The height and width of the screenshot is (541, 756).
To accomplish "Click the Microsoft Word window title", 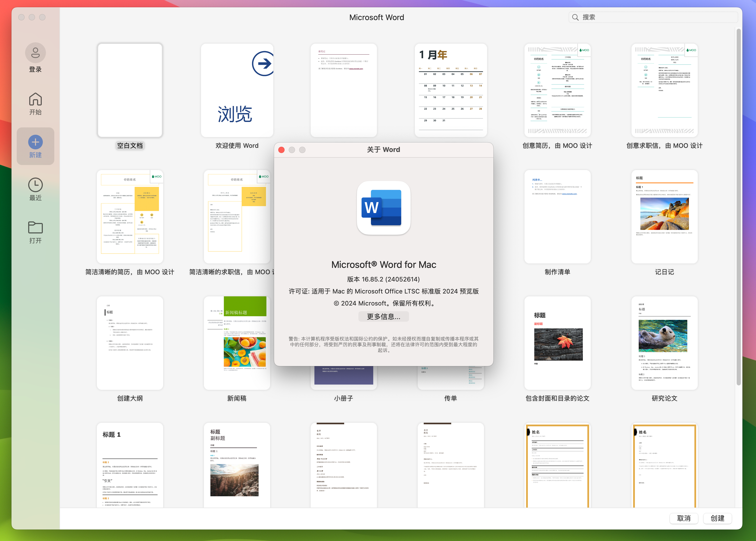I will tap(377, 17).
